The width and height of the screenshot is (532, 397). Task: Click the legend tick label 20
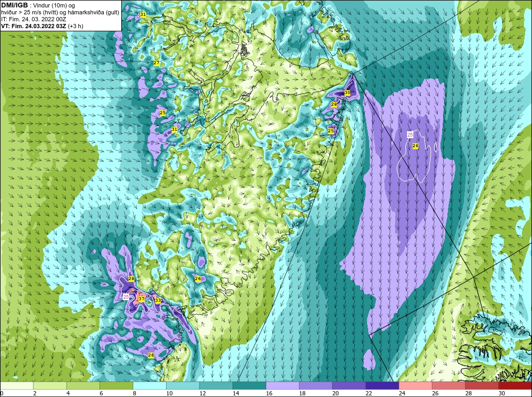point(335,393)
